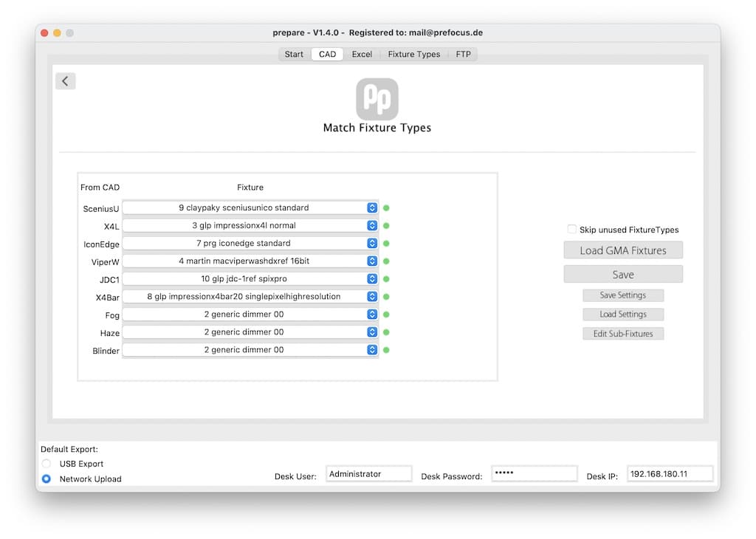Select Network Upload radio button
This screenshot has width=756, height=539.
point(47,478)
